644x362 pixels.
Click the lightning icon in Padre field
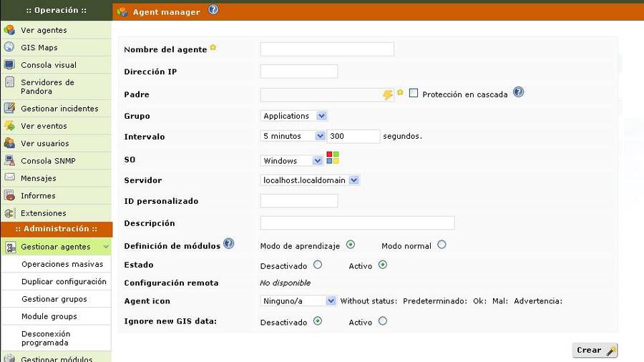pos(388,94)
